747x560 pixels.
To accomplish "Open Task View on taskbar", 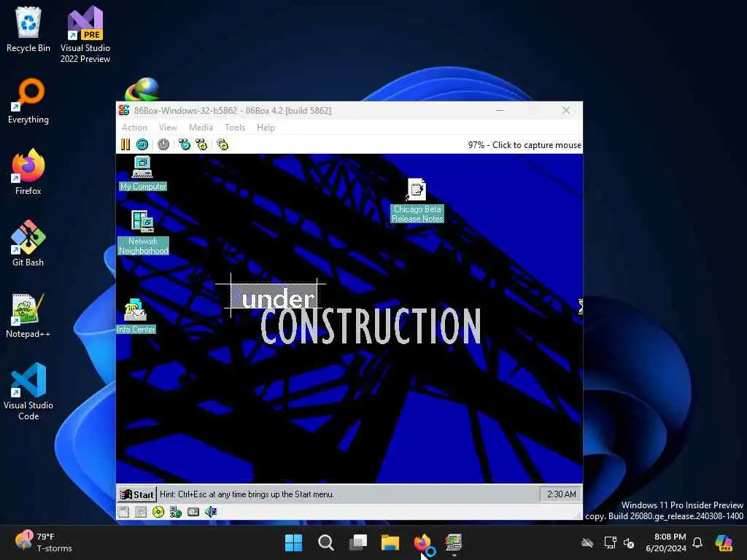I will pyautogui.click(x=357, y=542).
